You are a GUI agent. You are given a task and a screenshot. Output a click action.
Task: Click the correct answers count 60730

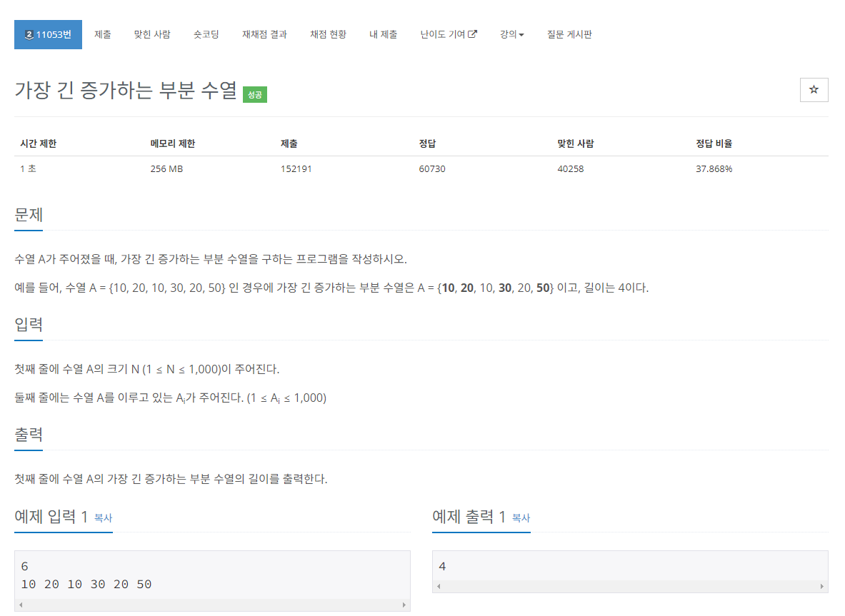coord(432,169)
